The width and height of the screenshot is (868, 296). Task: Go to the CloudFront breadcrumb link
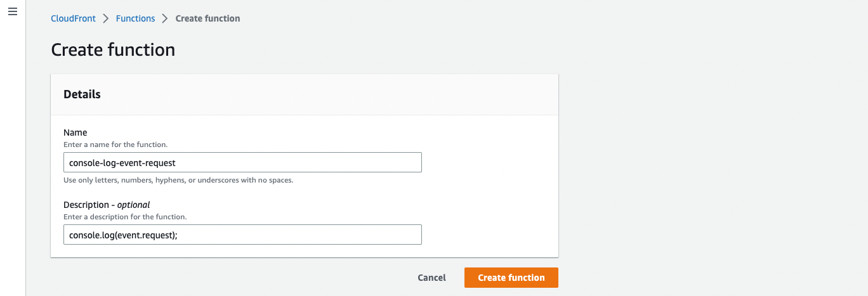pos(73,18)
